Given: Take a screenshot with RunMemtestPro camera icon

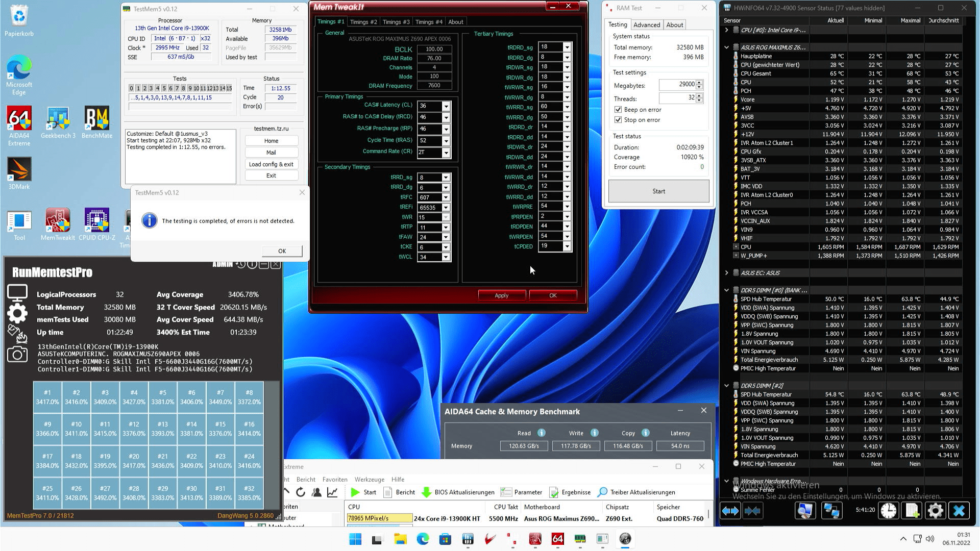Looking at the screenshot, I should coord(17,355).
